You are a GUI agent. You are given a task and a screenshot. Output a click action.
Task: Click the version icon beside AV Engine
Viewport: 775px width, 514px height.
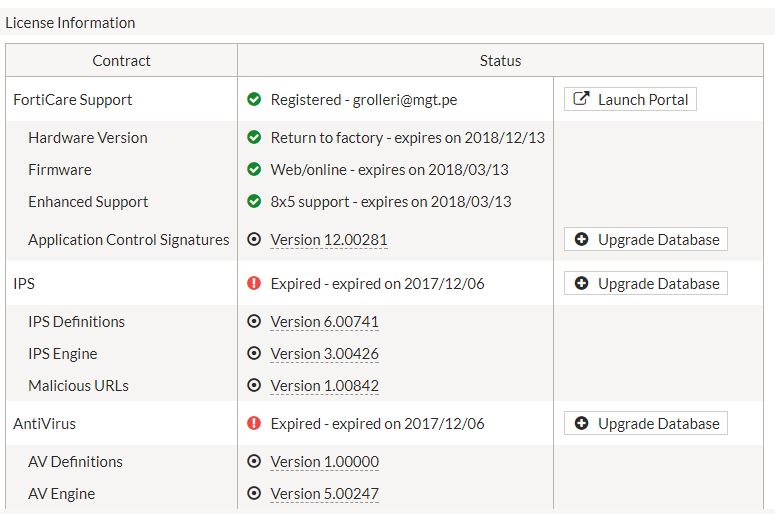coord(254,494)
